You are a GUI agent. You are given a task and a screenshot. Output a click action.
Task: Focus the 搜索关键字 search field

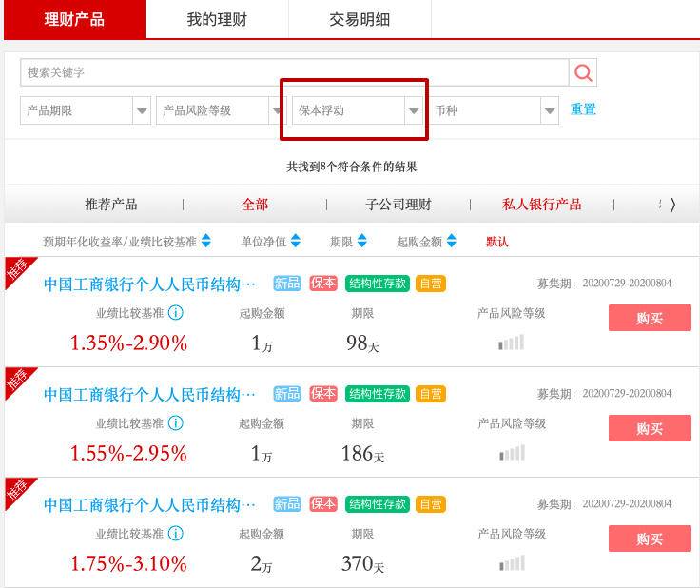click(294, 72)
